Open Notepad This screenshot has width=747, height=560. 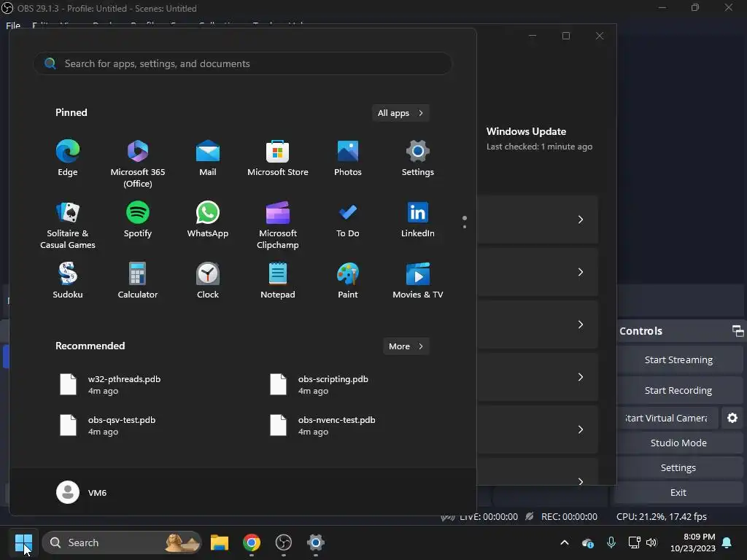click(278, 281)
